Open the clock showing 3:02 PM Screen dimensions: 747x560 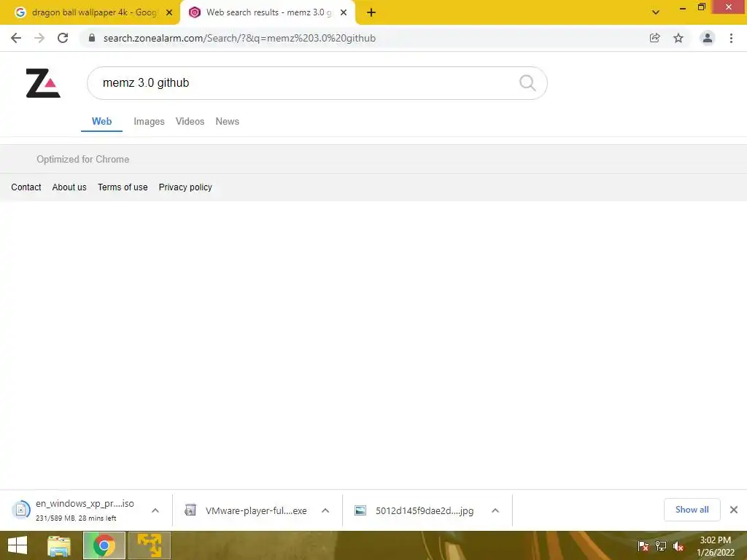click(x=716, y=546)
